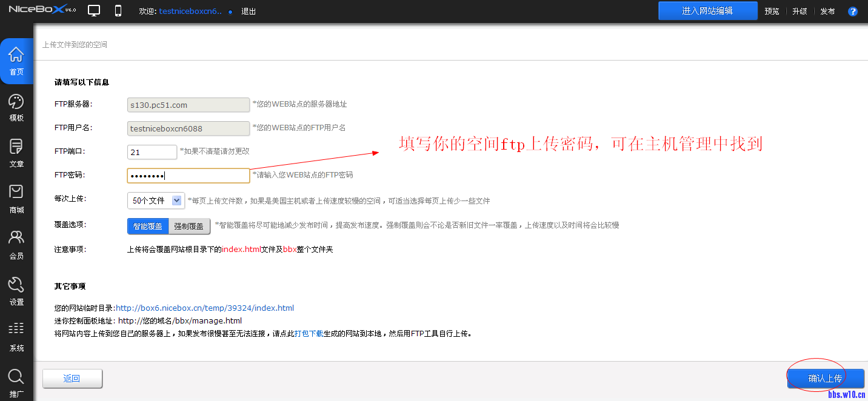868x401 pixels.
Task: Enable 智能覆盖 overwrite mode
Action: click(147, 225)
